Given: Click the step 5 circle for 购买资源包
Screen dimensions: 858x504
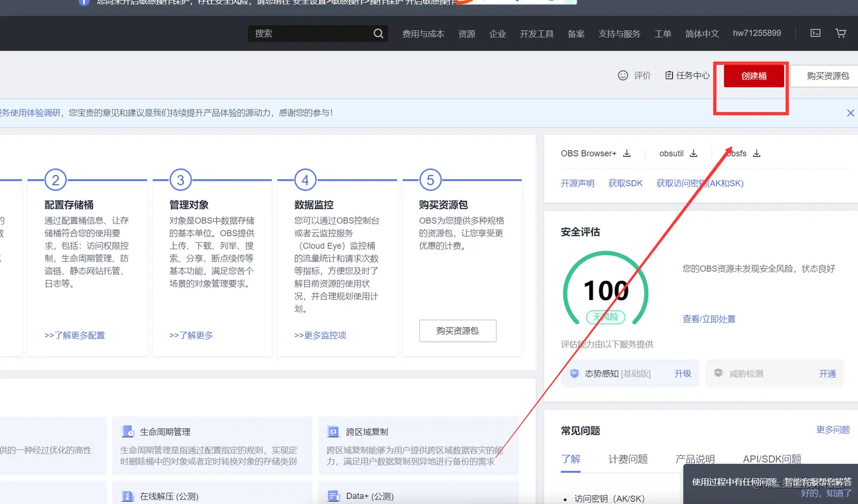Looking at the screenshot, I should (430, 180).
